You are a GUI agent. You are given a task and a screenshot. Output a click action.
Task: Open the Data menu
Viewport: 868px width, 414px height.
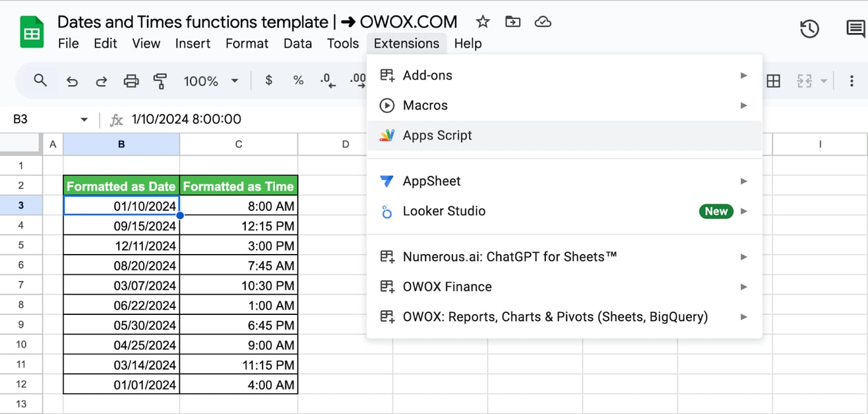tap(297, 43)
